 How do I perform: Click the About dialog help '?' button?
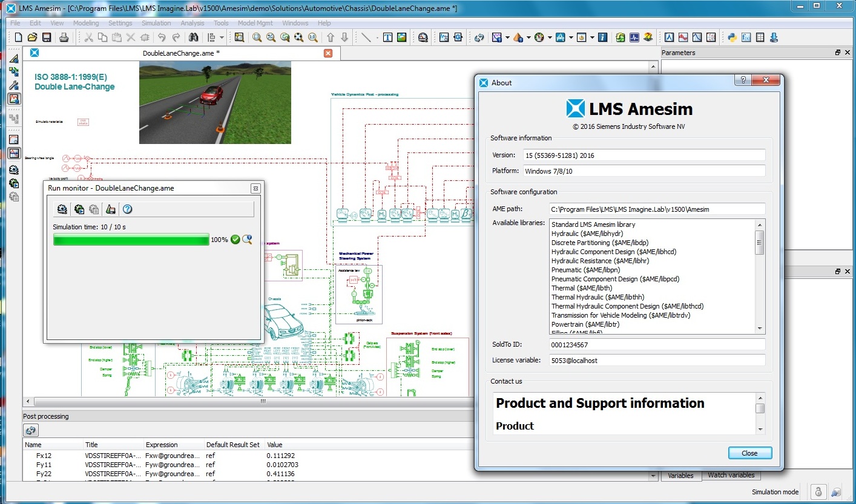(x=742, y=80)
